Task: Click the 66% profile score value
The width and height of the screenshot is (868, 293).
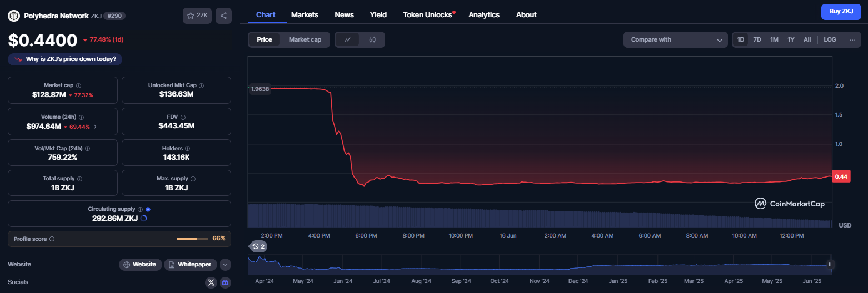Action: [x=219, y=239]
